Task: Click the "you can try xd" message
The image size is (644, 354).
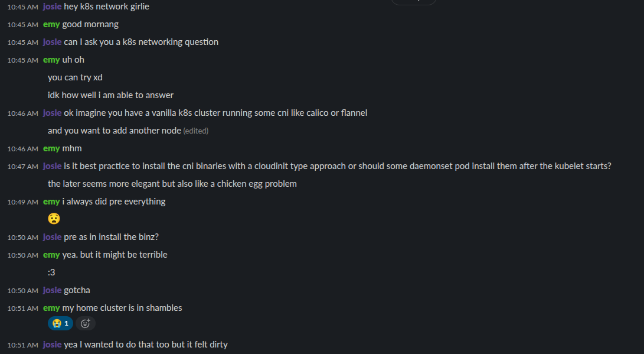Action: (76, 77)
